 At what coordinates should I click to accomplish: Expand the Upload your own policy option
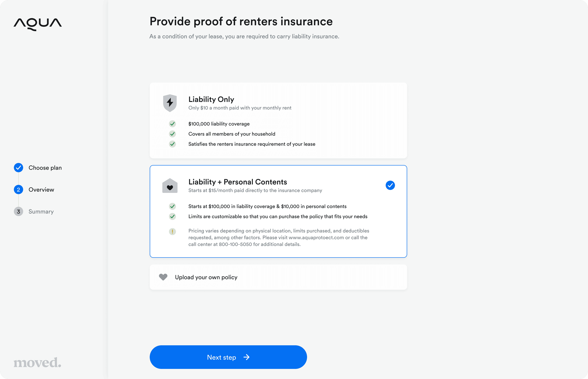click(206, 277)
